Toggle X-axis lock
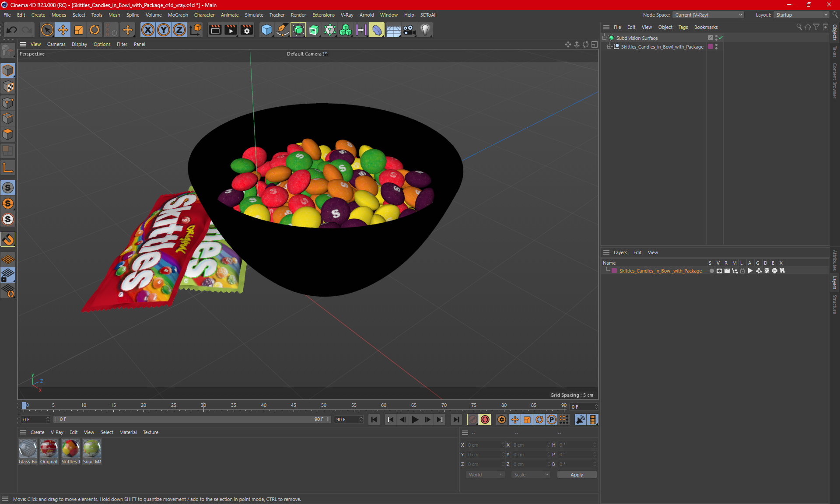This screenshot has width=840, height=504. [148, 30]
